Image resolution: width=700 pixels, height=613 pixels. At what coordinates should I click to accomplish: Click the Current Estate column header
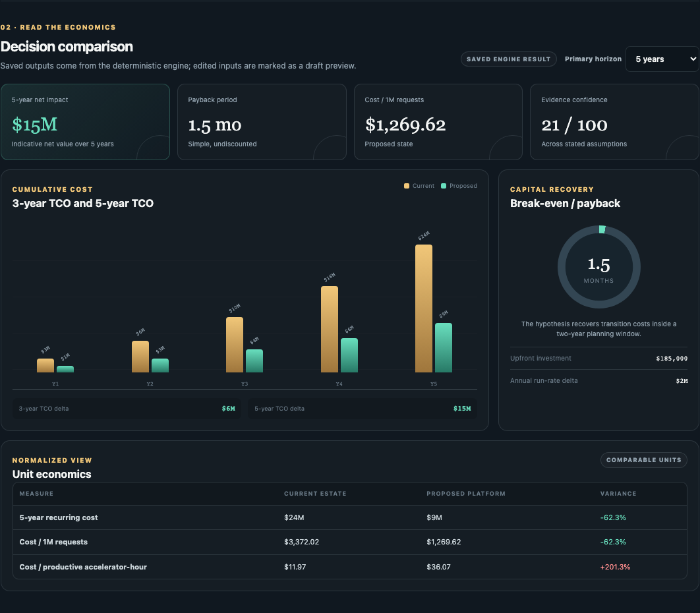point(315,493)
